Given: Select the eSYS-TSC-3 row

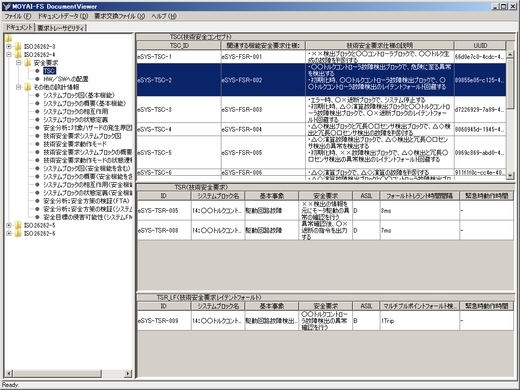Looking at the screenshot, I should [x=321, y=110].
